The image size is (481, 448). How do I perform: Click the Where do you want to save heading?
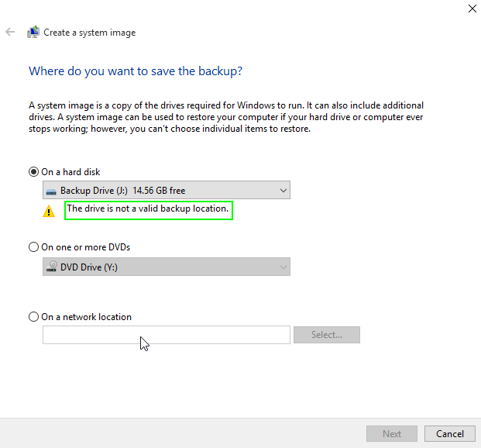tap(136, 71)
